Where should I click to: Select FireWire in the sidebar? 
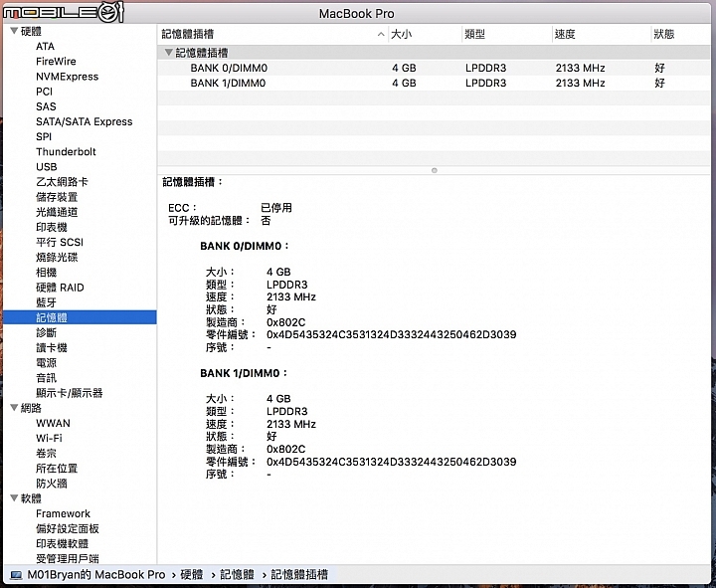56,62
